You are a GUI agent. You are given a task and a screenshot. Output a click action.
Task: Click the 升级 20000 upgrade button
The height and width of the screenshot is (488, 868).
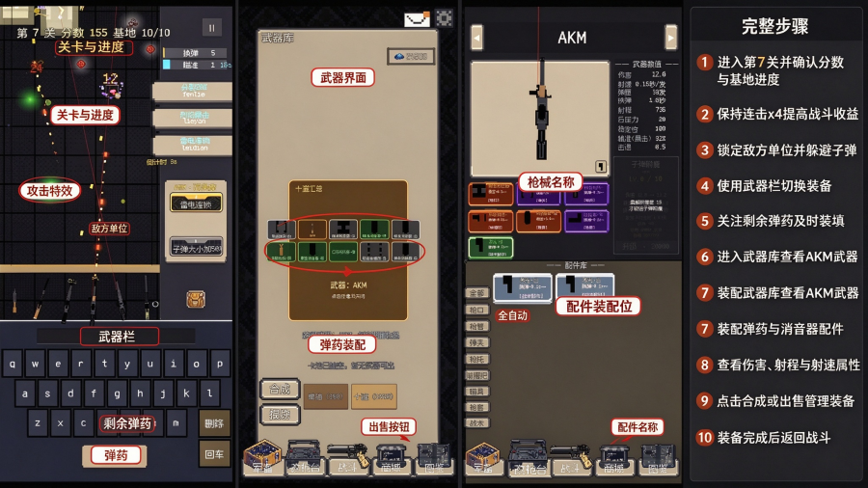pos(645,247)
